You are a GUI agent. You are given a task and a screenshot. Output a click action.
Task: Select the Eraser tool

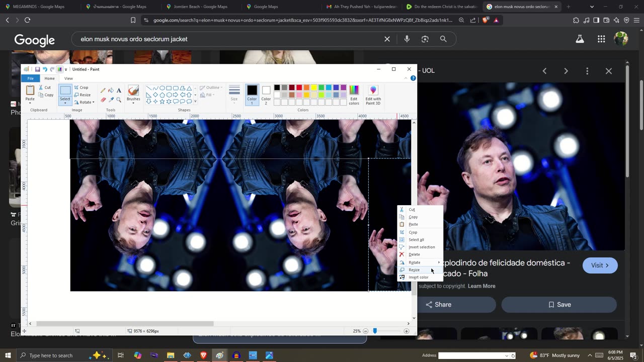tap(103, 100)
